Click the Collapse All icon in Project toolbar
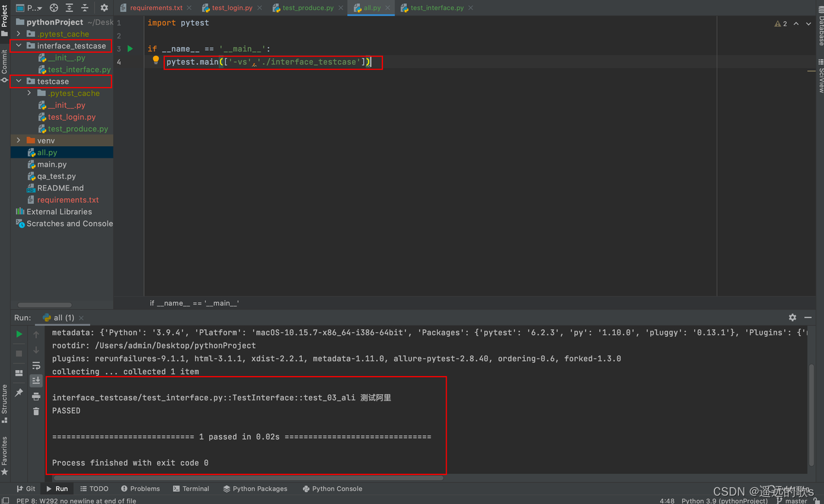 coord(84,8)
